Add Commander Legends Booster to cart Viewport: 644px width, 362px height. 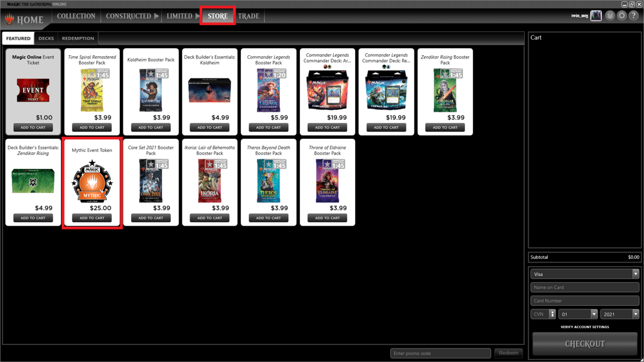(268, 128)
